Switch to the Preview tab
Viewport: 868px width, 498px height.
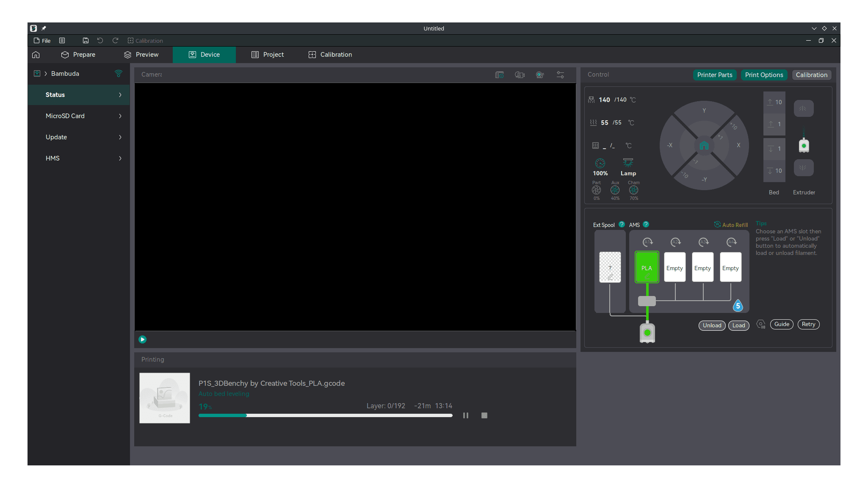[141, 55]
